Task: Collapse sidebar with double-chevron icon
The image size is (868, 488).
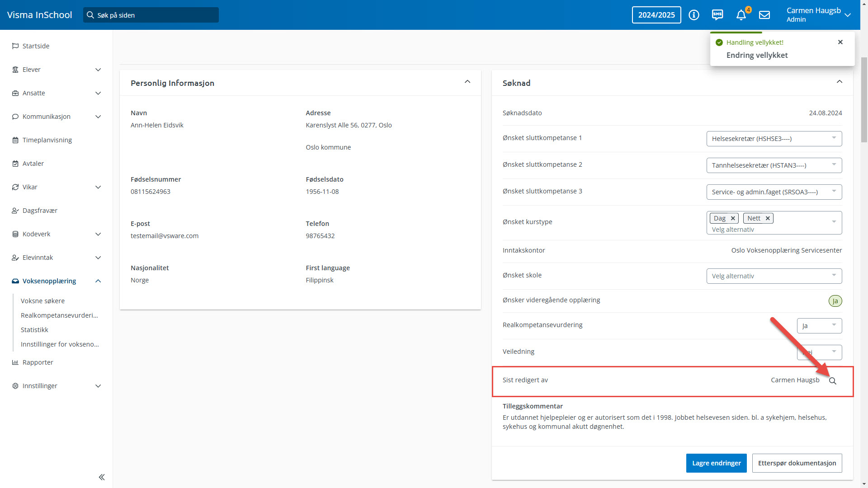Action: coord(102,477)
